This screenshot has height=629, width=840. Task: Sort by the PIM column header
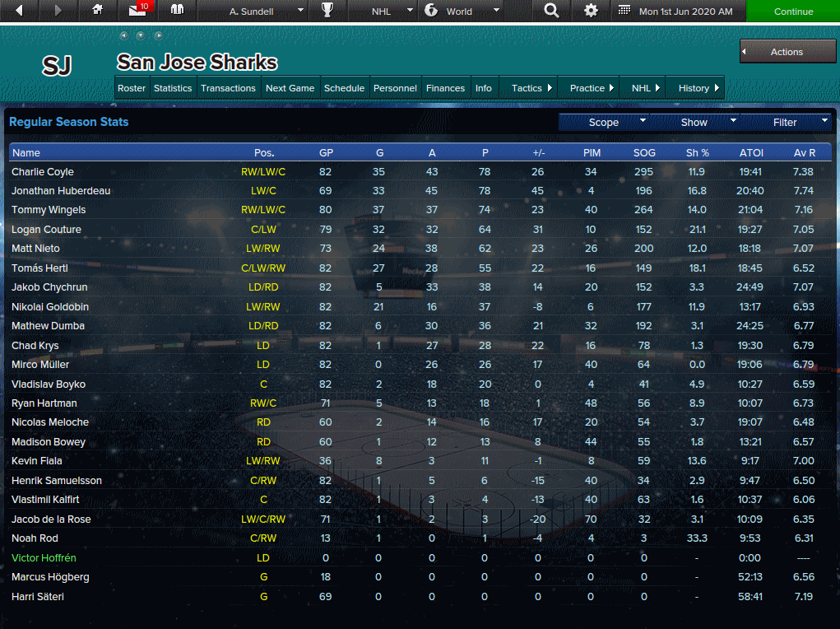(592, 153)
